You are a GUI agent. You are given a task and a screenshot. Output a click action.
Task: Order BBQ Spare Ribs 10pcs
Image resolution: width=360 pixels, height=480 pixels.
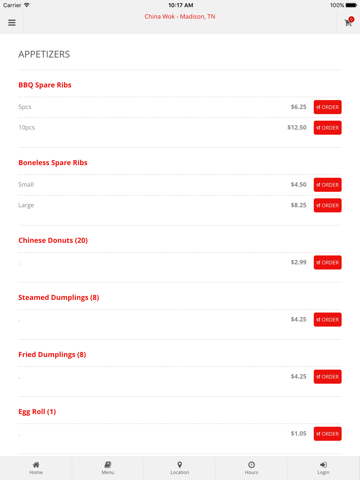[327, 128]
